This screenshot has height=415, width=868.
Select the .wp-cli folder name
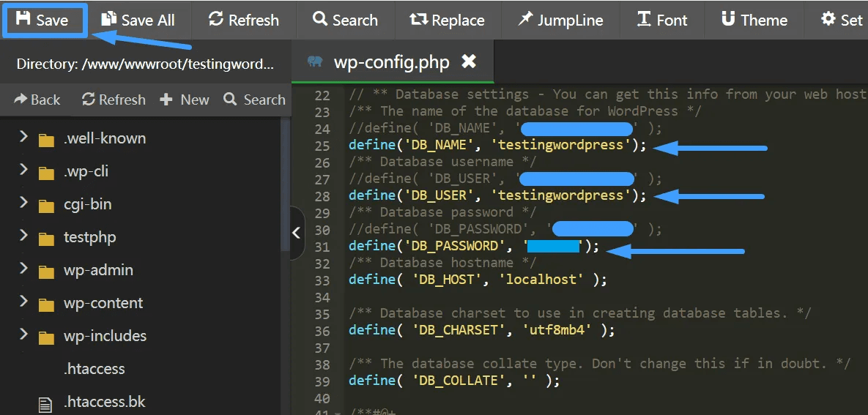click(x=86, y=171)
